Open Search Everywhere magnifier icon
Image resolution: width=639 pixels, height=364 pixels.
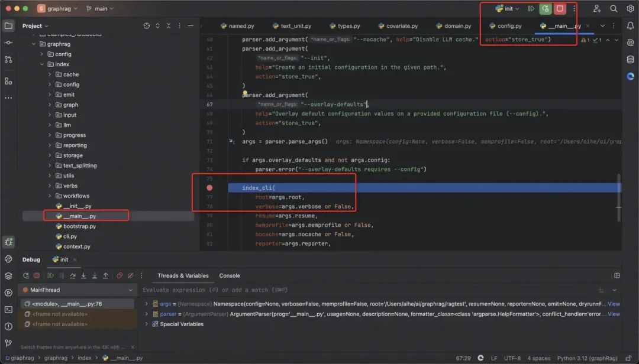tap(614, 9)
